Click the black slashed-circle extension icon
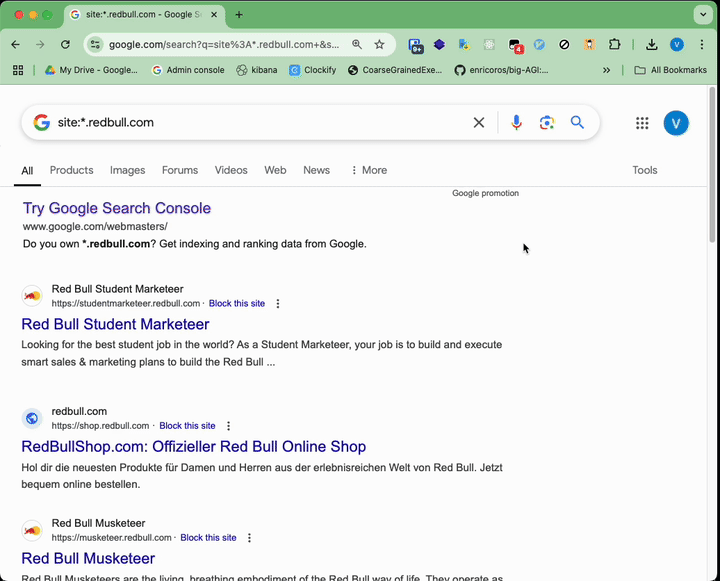Viewport: 720px width, 581px height. click(x=564, y=45)
